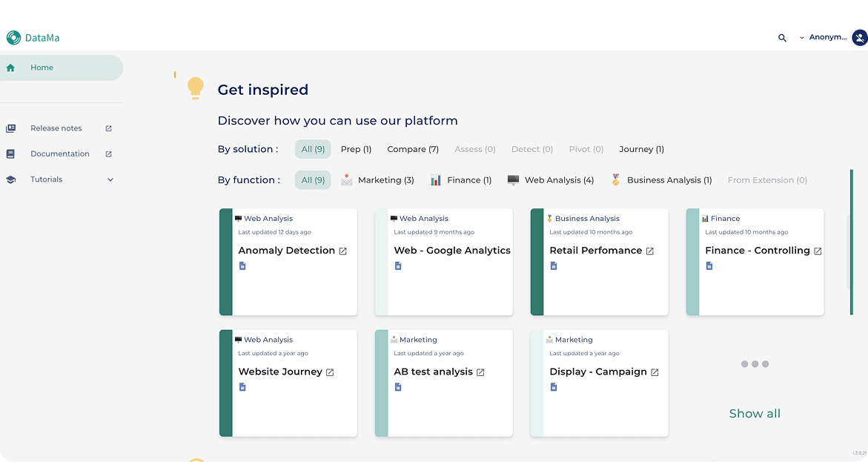Viewport: 868px width, 462px height.
Task: Filter by Journey (1) solution
Action: point(642,149)
